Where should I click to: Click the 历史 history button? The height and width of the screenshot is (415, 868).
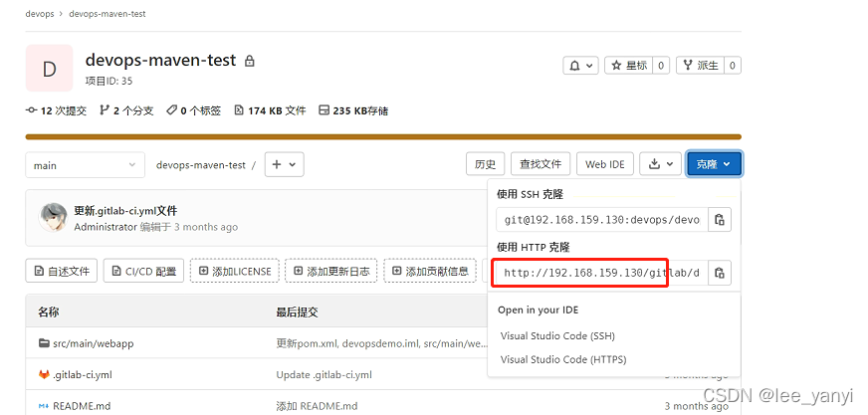coord(485,164)
